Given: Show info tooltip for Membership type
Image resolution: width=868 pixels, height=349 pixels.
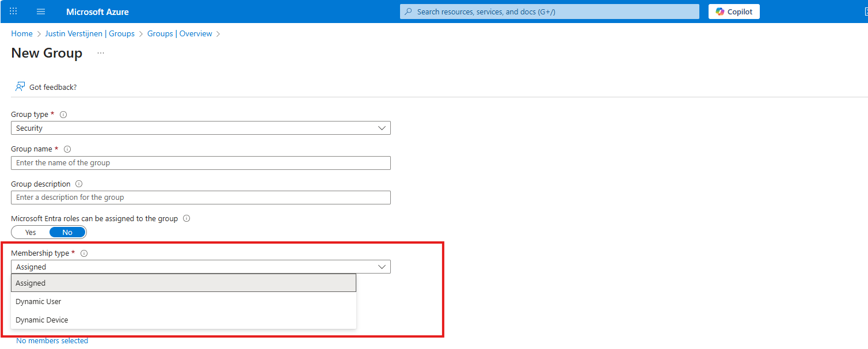Looking at the screenshot, I should coord(84,253).
